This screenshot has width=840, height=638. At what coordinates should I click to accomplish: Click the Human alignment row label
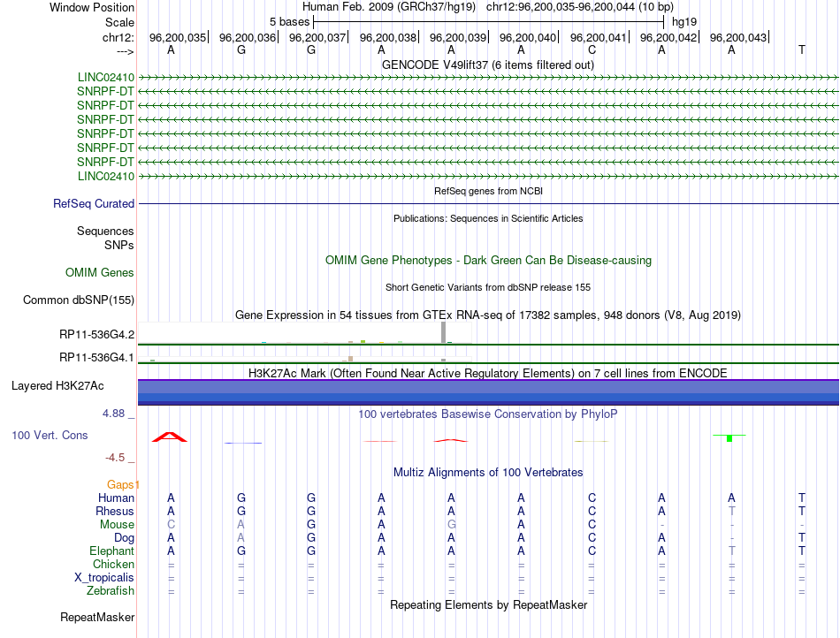(116, 497)
